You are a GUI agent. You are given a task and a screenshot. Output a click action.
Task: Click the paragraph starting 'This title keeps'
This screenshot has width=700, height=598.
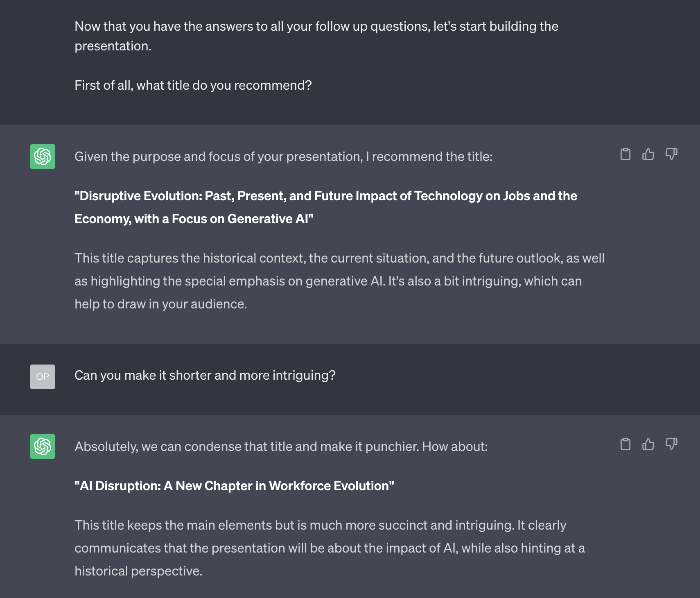click(330, 548)
